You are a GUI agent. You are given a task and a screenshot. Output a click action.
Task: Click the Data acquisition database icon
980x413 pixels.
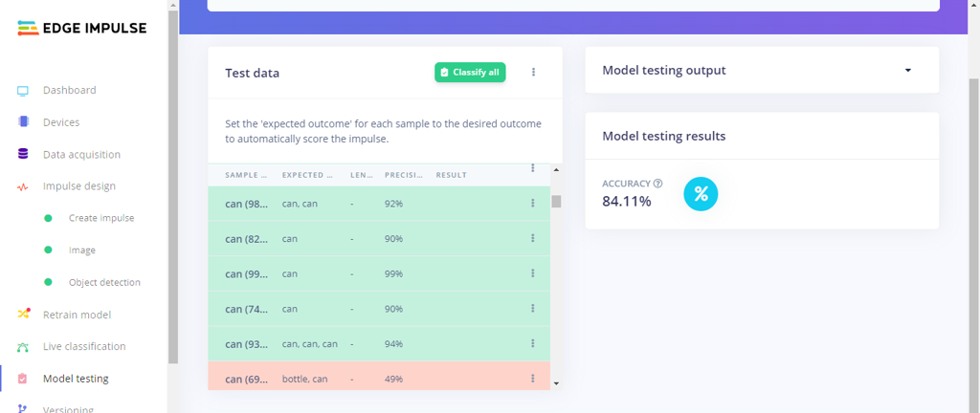pos(23,154)
